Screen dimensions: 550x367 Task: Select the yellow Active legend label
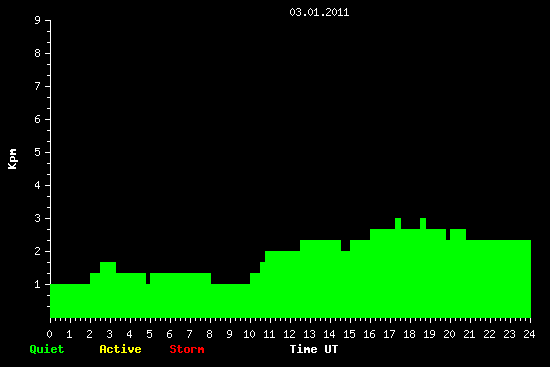(x=120, y=349)
